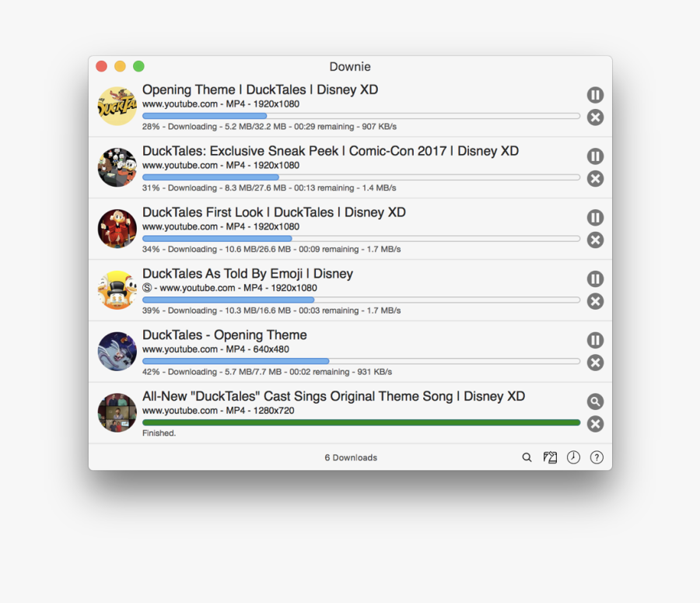
Task: Pause the Comic-Con 2017 Sneak Peek download
Action: click(x=595, y=156)
